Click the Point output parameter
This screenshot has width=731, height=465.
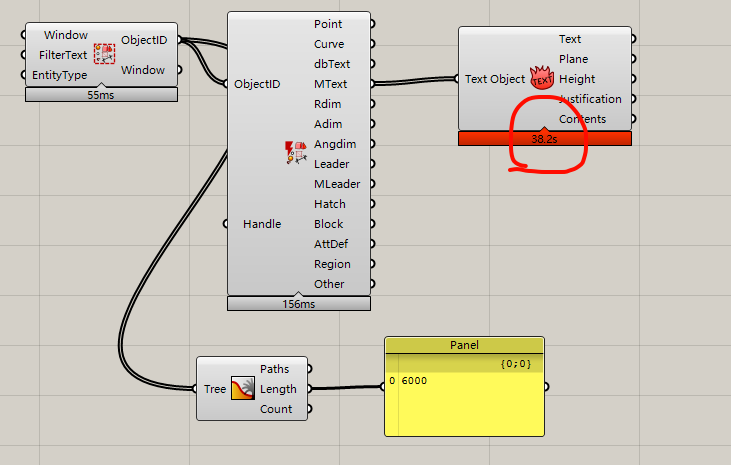click(x=328, y=24)
